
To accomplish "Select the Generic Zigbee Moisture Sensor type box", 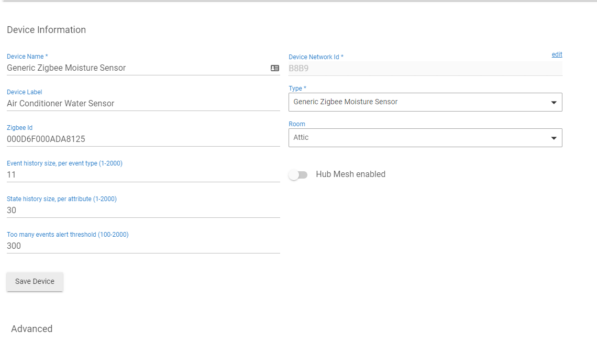I will pyautogui.click(x=425, y=102).
